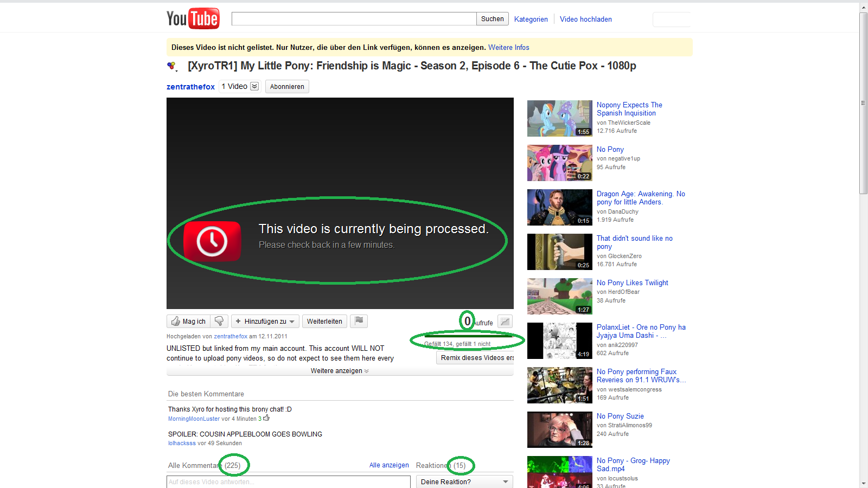Click the "Die besten Kommentare" heading
Screen dimensions: 868x488
[206, 394]
